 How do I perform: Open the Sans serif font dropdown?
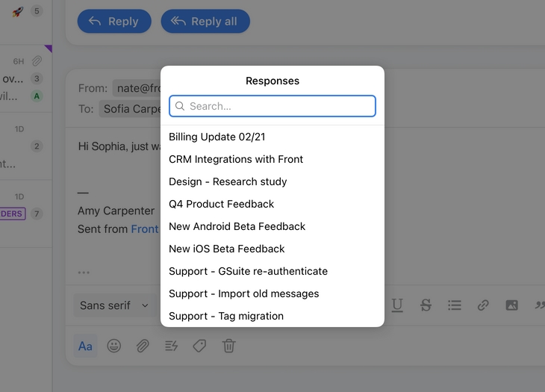[114, 305]
